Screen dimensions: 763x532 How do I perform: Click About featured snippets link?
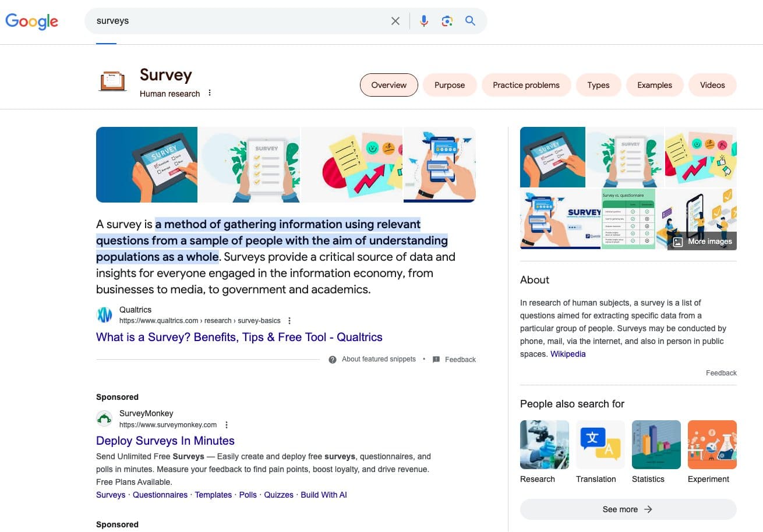click(x=379, y=359)
